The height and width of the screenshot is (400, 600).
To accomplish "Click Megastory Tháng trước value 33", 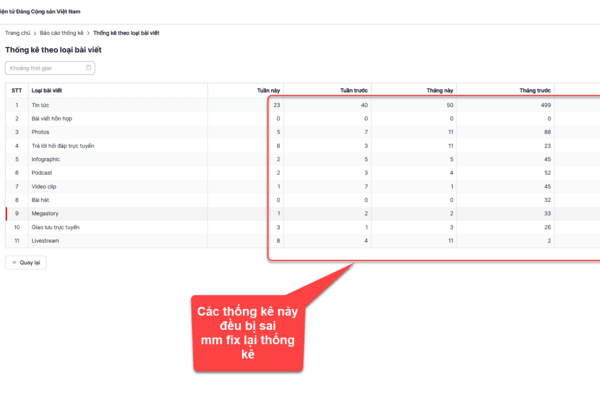I will point(548,214).
